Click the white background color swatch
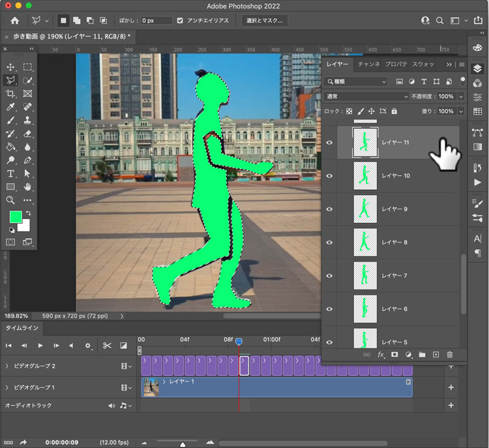 pyautogui.click(x=25, y=227)
